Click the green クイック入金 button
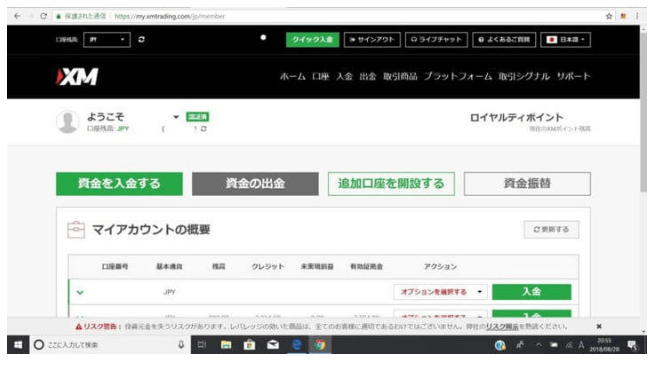This screenshot has height=365, width=654. coord(312,40)
